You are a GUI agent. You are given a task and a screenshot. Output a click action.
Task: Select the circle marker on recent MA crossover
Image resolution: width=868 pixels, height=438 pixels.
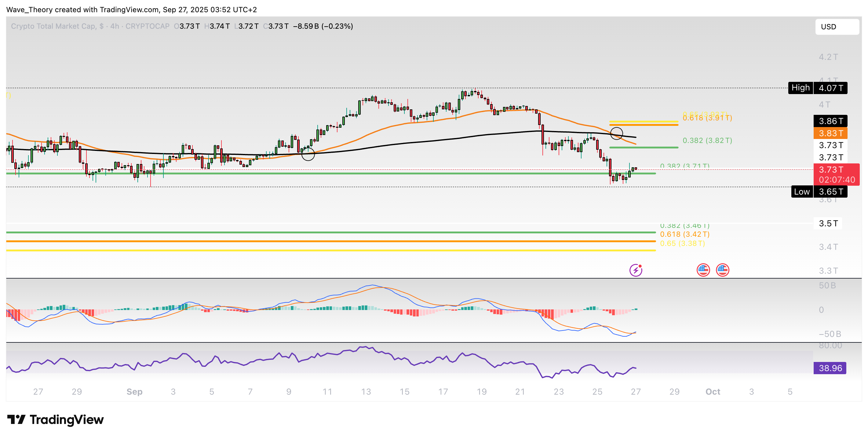(x=616, y=133)
